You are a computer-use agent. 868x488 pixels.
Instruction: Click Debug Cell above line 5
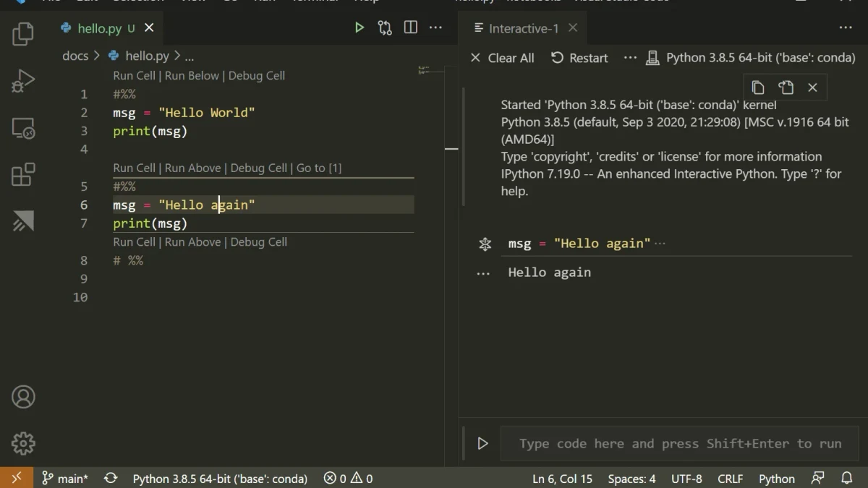(259, 168)
